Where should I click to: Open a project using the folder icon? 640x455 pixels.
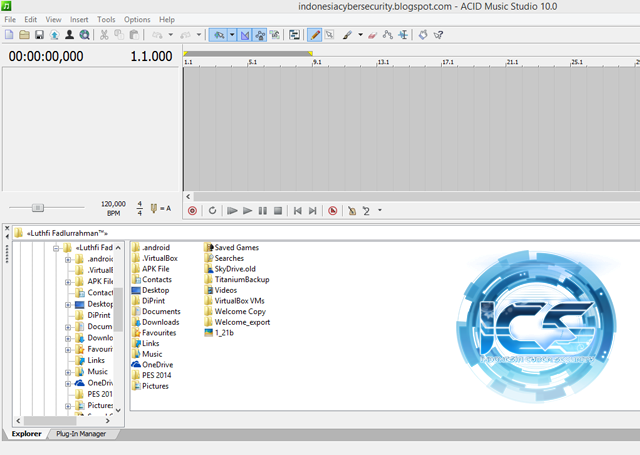coord(24,35)
